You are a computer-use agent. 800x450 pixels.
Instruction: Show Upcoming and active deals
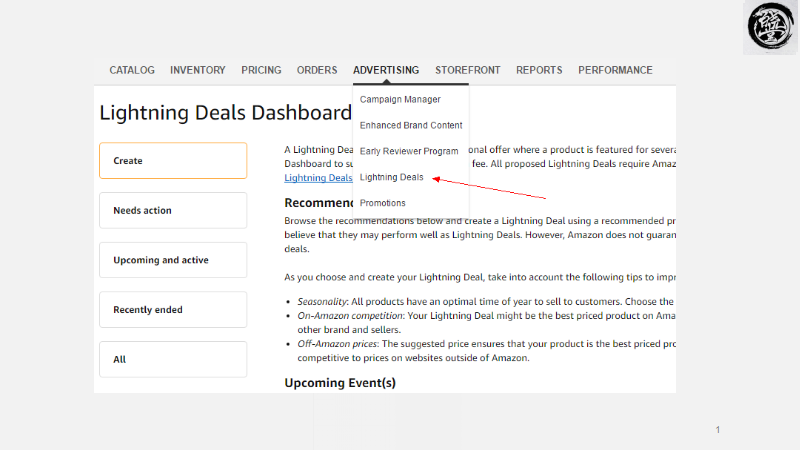pyautogui.click(x=173, y=260)
